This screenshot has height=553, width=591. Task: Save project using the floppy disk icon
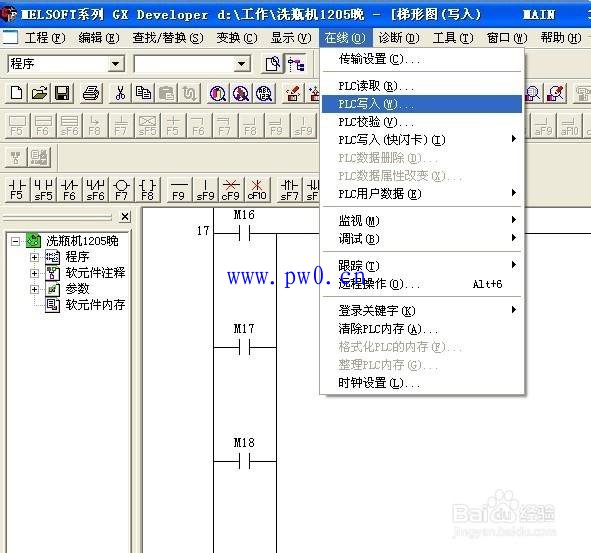coord(62,93)
